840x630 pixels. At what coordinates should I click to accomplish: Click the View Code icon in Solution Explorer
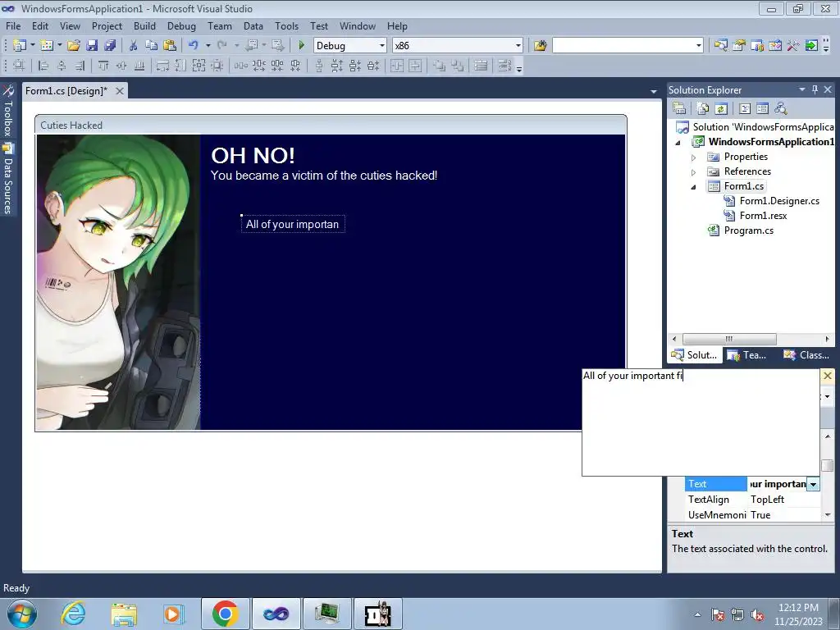(745, 109)
